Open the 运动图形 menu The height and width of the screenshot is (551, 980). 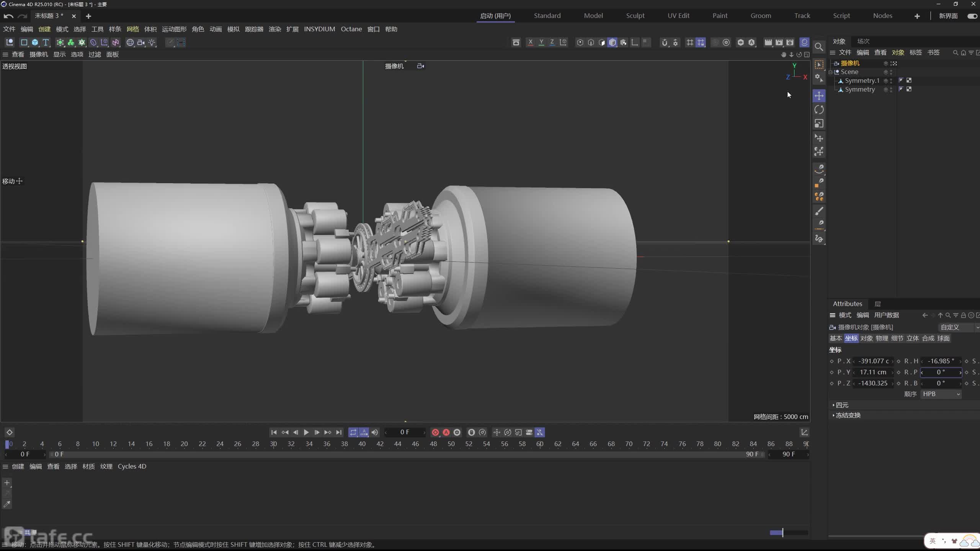[x=174, y=29]
